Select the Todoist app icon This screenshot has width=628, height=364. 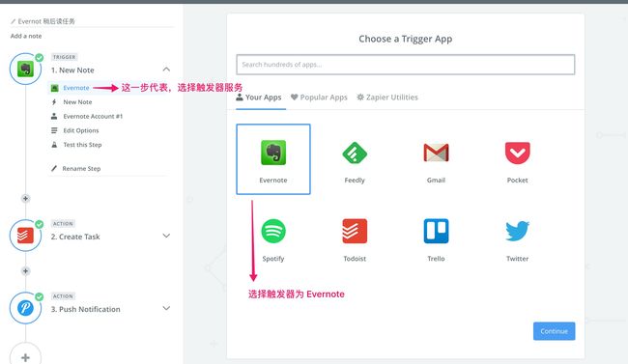pos(355,231)
